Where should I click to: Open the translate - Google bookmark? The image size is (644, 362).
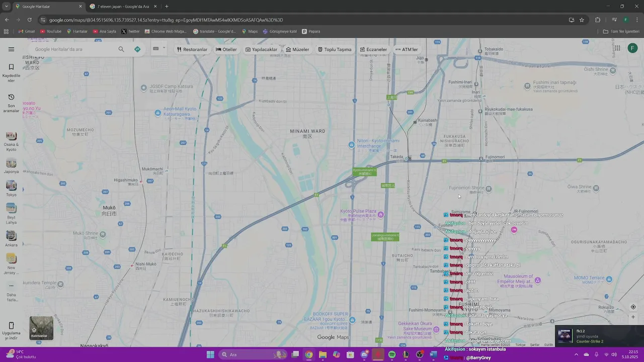pos(214,31)
